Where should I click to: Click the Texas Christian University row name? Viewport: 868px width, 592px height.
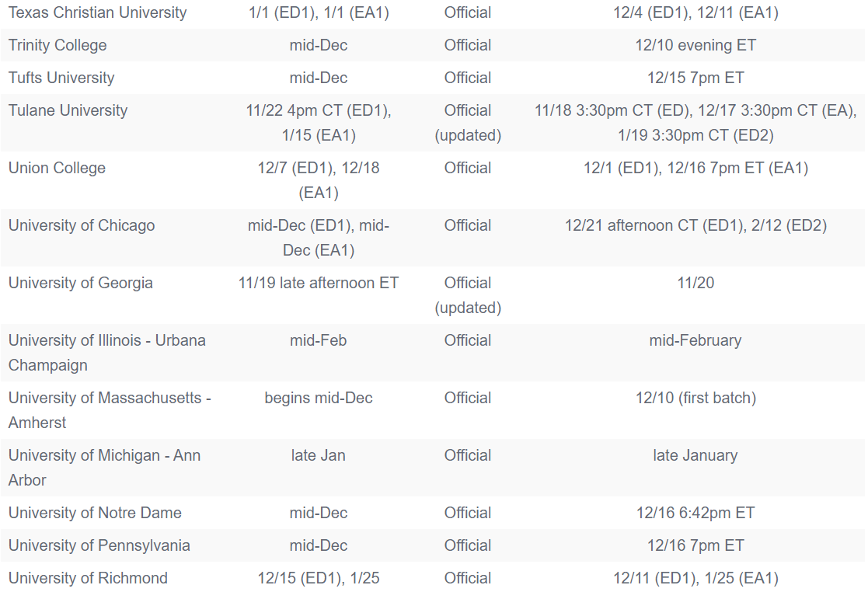coord(97,12)
